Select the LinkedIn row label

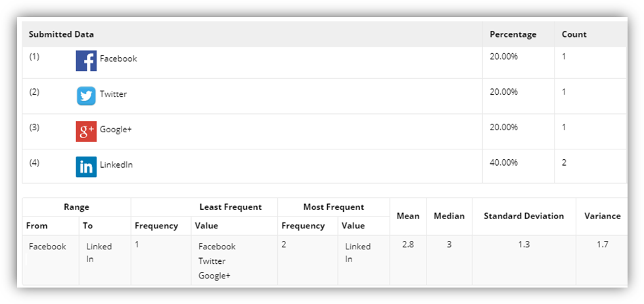[x=116, y=165]
